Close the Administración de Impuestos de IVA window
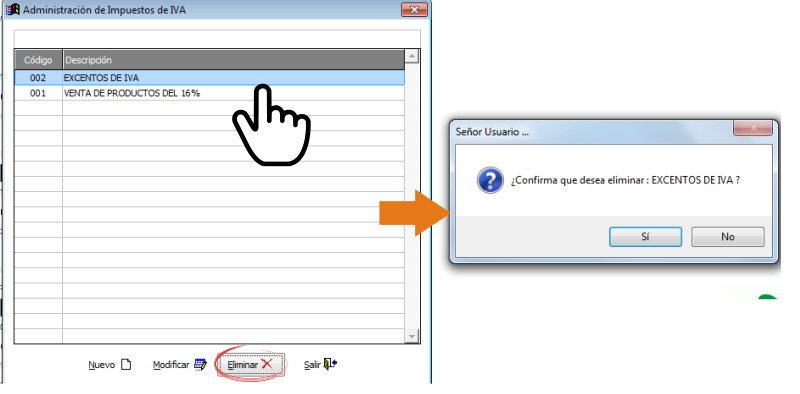 click(414, 10)
